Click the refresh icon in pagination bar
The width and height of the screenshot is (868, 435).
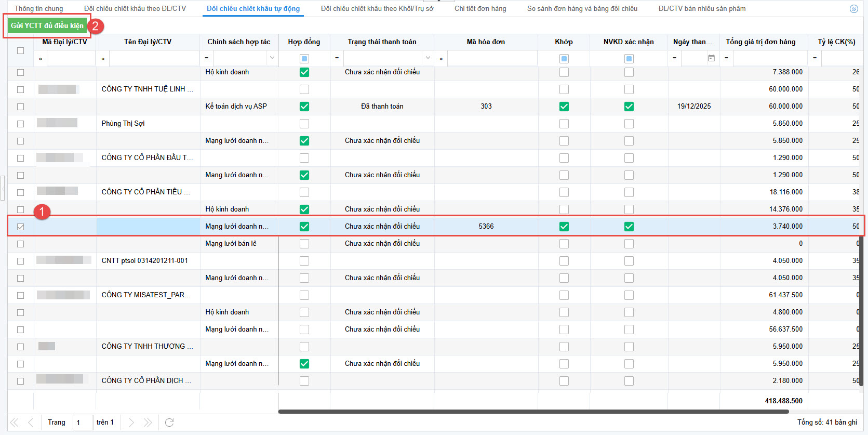coord(169,423)
